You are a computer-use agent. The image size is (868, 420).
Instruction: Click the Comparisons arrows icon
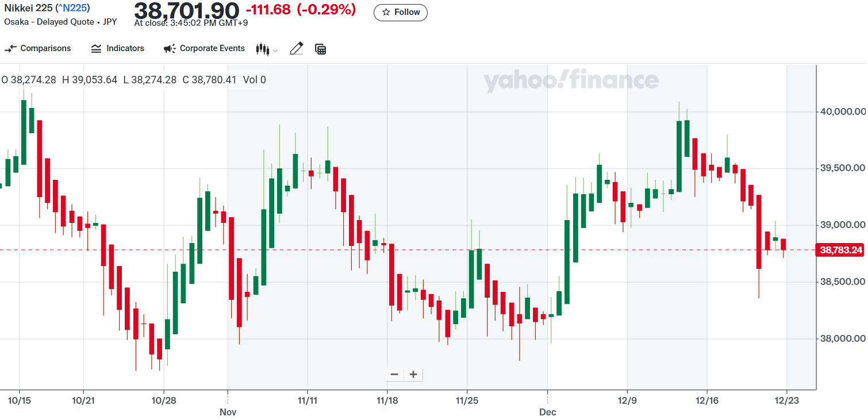(10, 49)
